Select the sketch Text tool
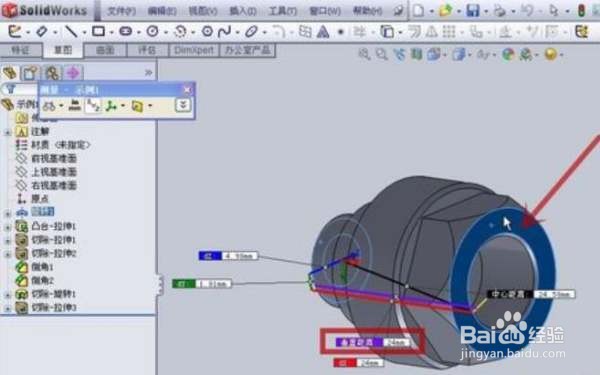Screen dimensions: 600x375 pyautogui.click(x=323, y=31)
